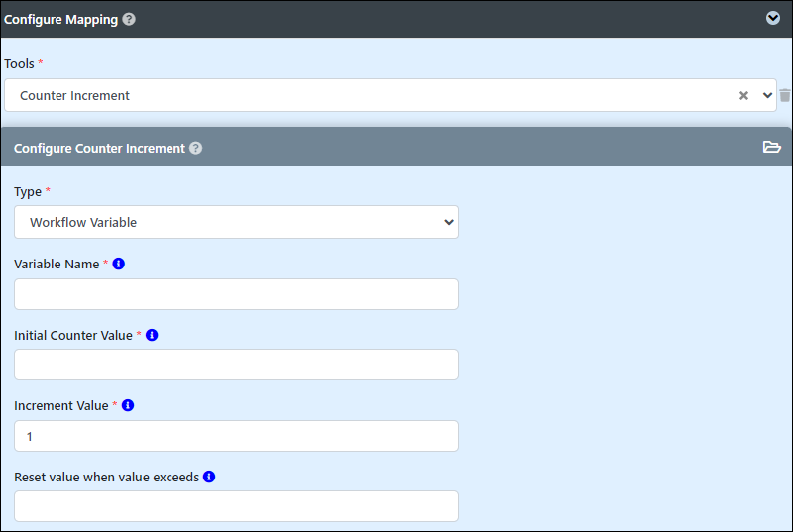Show info for Initial Counter Value
This screenshot has height=532, width=793.
click(152, 335)
